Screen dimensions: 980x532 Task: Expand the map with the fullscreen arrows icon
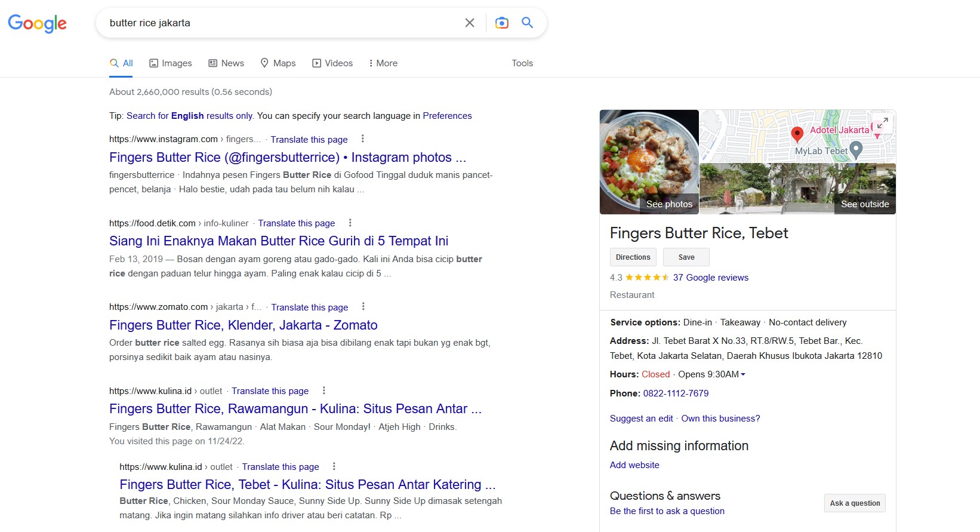click(x=883, y=123)
